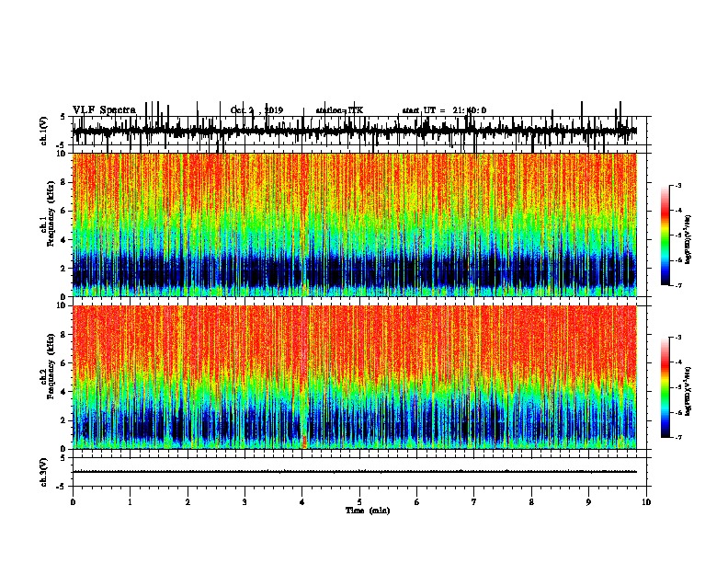
Task: Click the ch.1 color bar log(PSD) label
Action: (688, 239)
